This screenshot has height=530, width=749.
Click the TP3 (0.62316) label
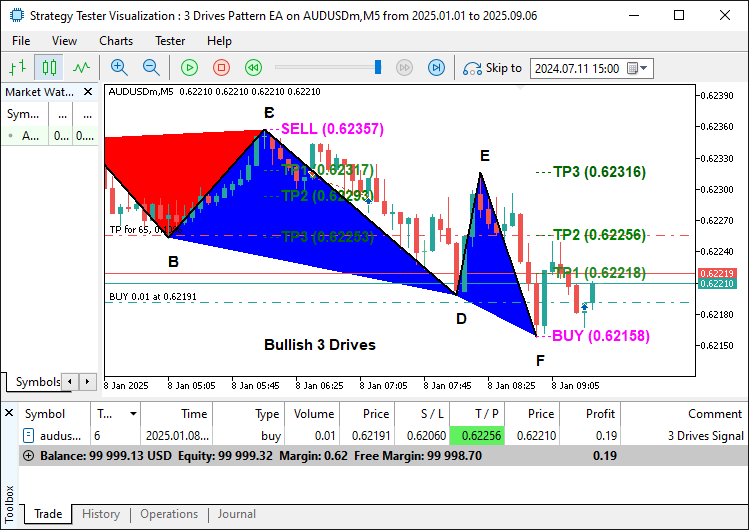click(x=599, y=172)
